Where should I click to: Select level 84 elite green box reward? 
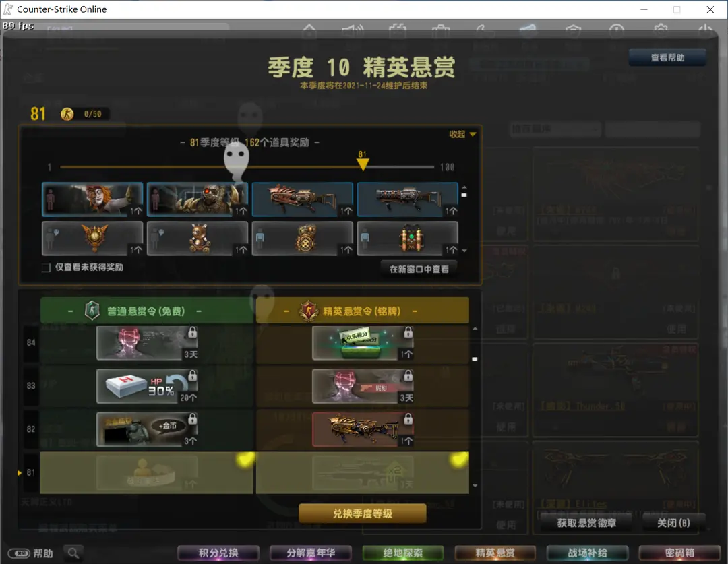click(363, 343)
